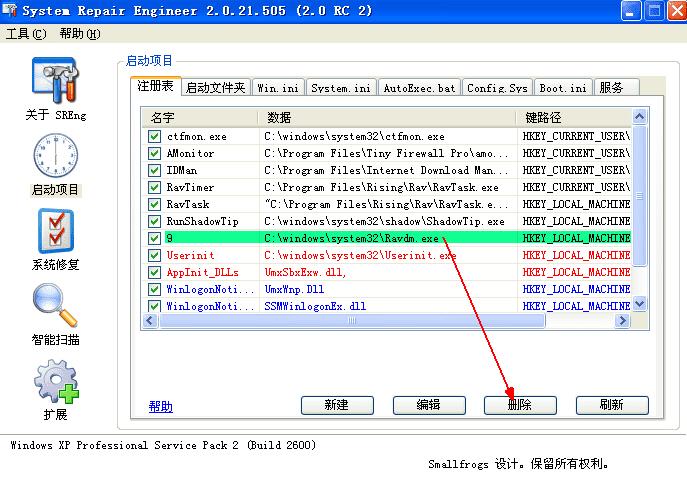This screenshot has width=687, height=477.
Task: Click the horizontal scrollbar left arrow
Action: click(150, 321)
